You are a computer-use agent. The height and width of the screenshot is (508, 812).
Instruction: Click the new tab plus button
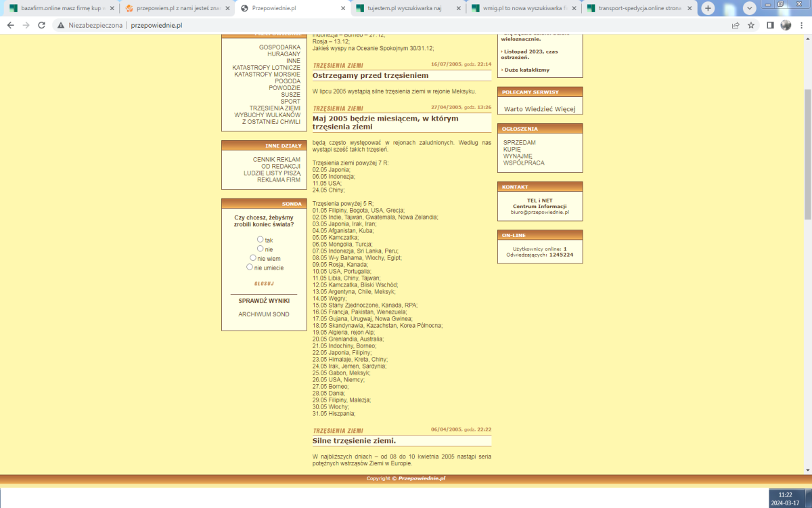708,8
